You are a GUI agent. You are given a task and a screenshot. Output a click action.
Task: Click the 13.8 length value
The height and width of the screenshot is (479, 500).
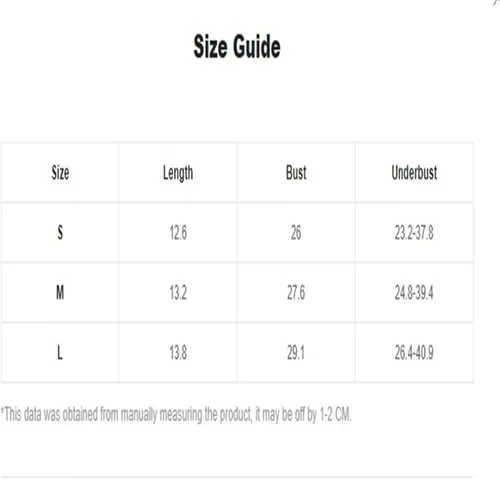[x=178, y=353]
